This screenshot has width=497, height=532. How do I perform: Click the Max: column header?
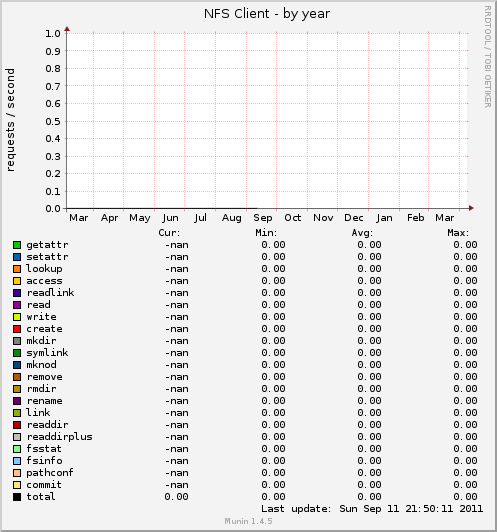click(458, 233)
